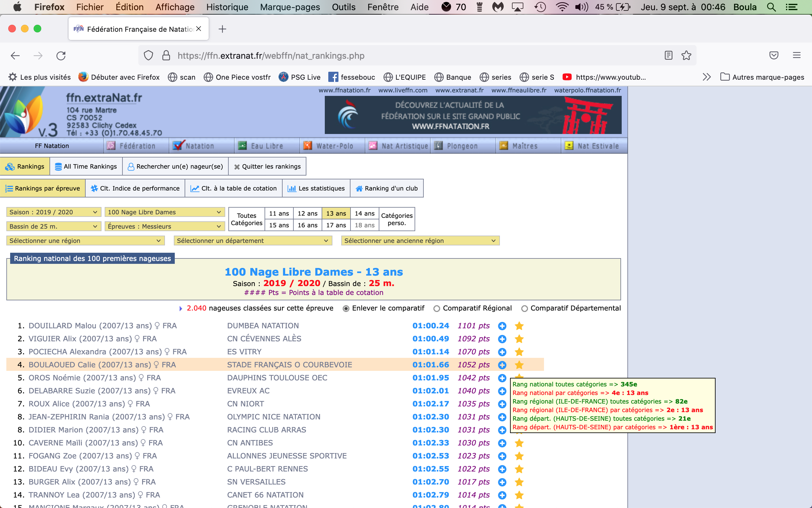This screenshot has width=812, height=508.
Task: Open the Pocket save icon
Action: tap(774, 56)
